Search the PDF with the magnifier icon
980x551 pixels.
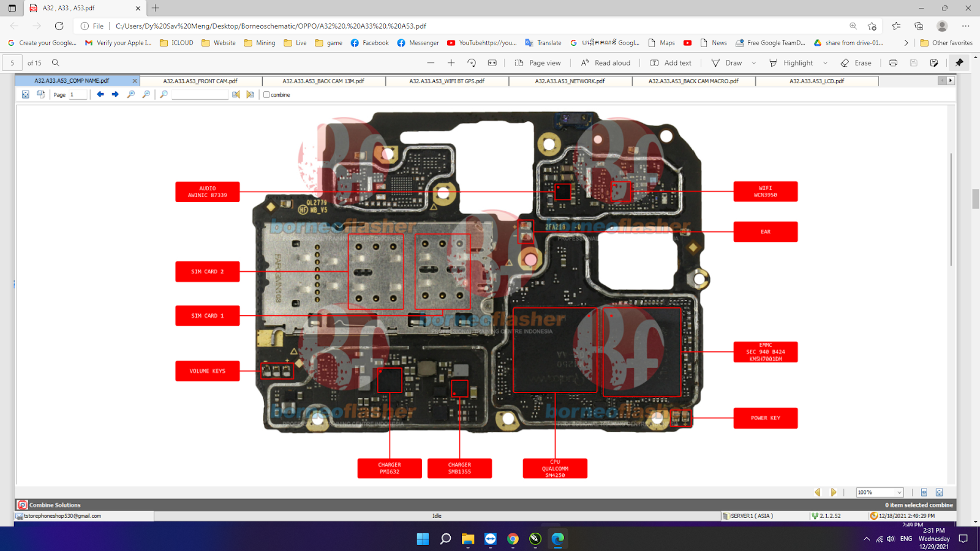56,62
